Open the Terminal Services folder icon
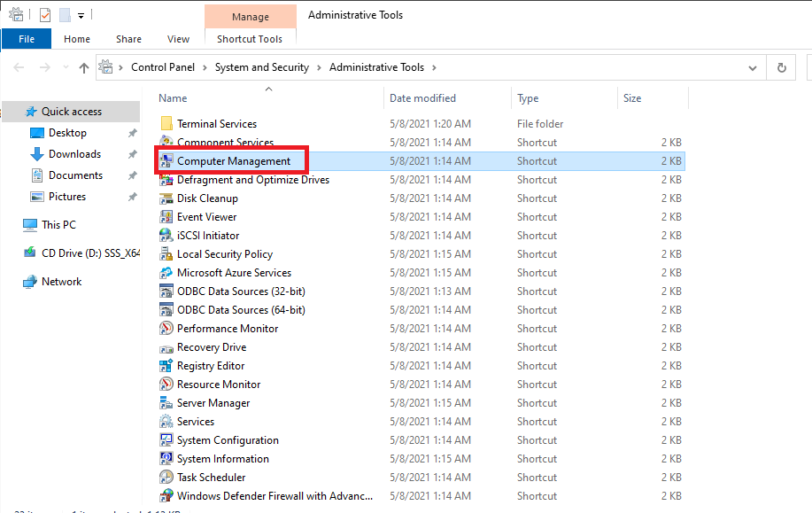 click(x=166, y=123)
